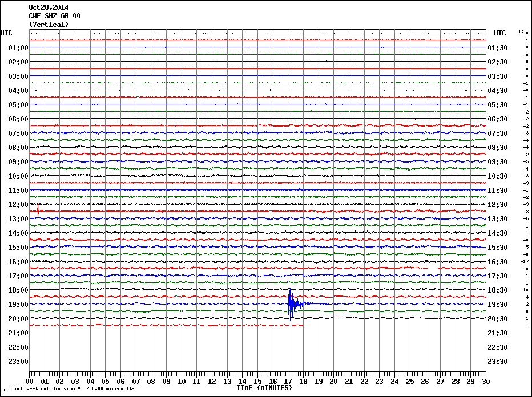
Task: Click the TIME (MINUTES) axis title
Action: tap(264, 388)
